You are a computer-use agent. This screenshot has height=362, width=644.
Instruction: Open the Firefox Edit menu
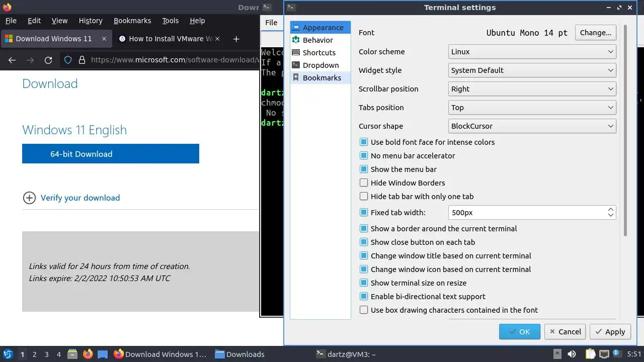coord(34,21)
